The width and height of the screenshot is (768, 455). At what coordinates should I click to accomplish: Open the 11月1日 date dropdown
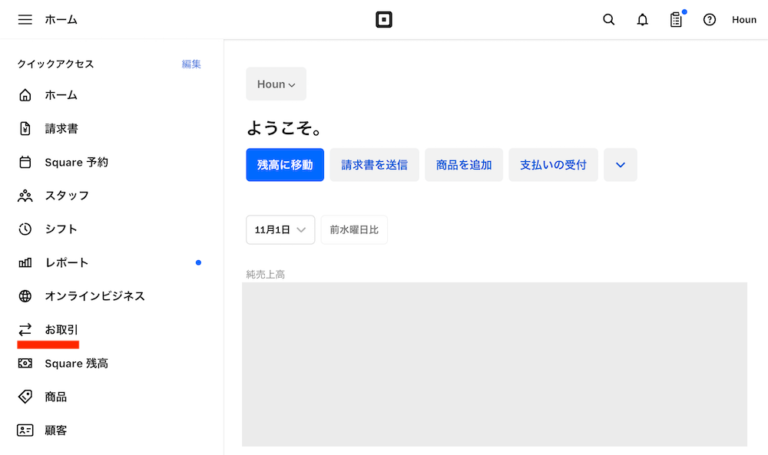(280, 230)
